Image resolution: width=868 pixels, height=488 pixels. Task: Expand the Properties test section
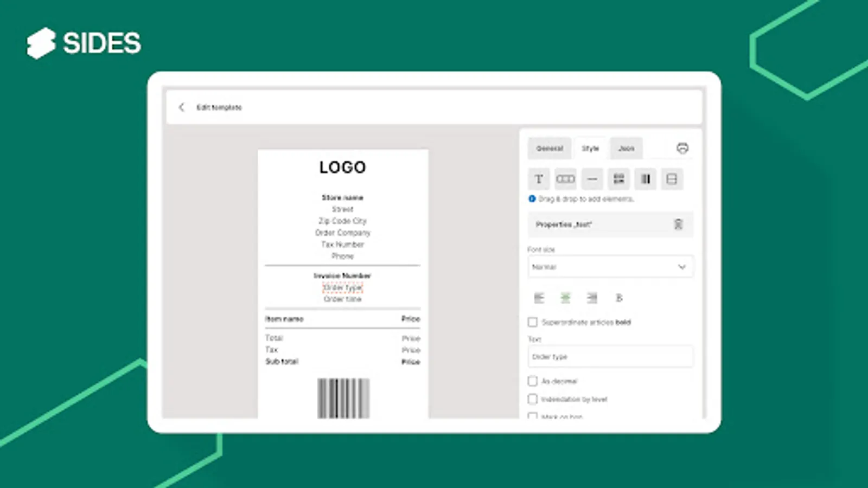(x=565, y=224)
